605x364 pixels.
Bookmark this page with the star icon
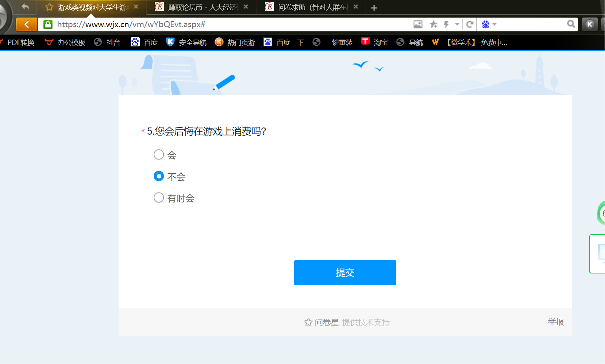coord(434,25)
